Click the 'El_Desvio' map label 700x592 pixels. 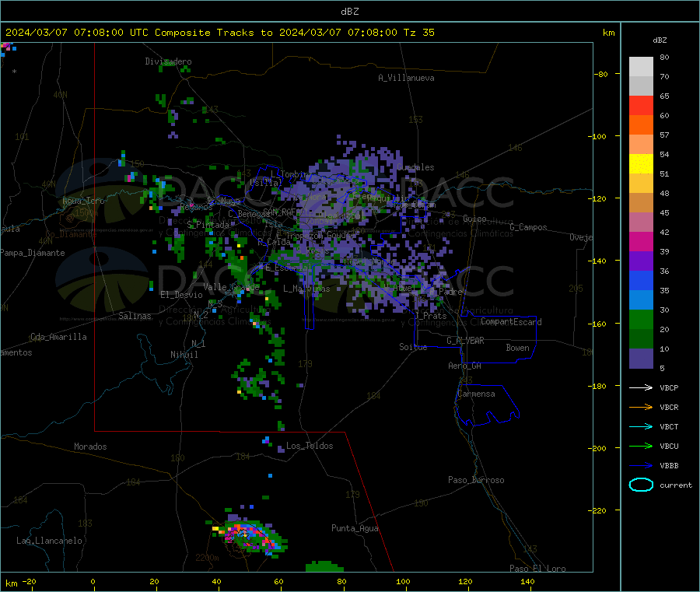click(x=181, y=295)
